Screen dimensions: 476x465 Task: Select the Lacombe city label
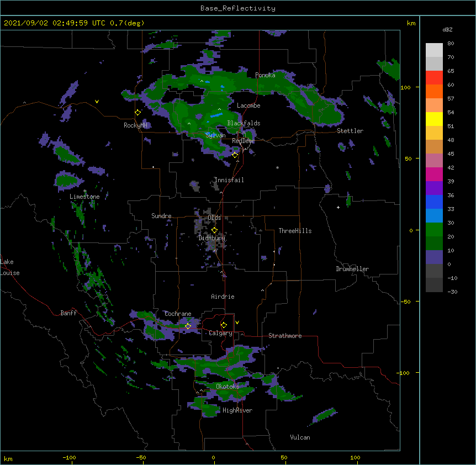[248, 105]
